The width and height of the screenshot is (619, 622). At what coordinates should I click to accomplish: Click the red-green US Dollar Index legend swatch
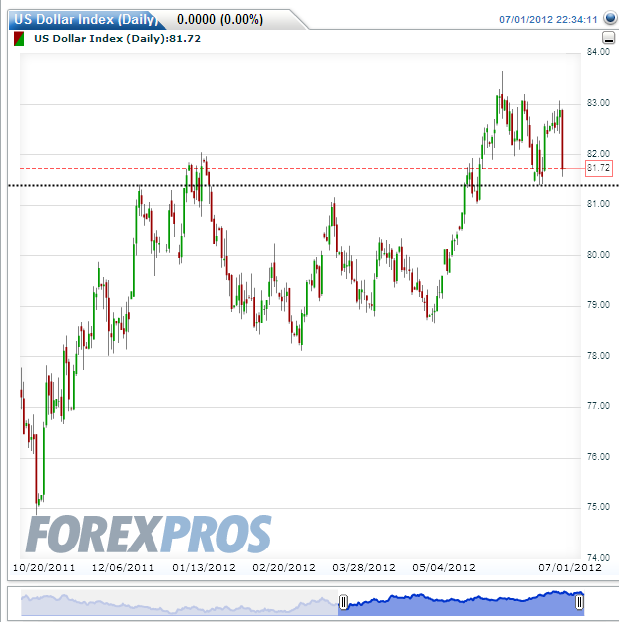coord(19,39)
